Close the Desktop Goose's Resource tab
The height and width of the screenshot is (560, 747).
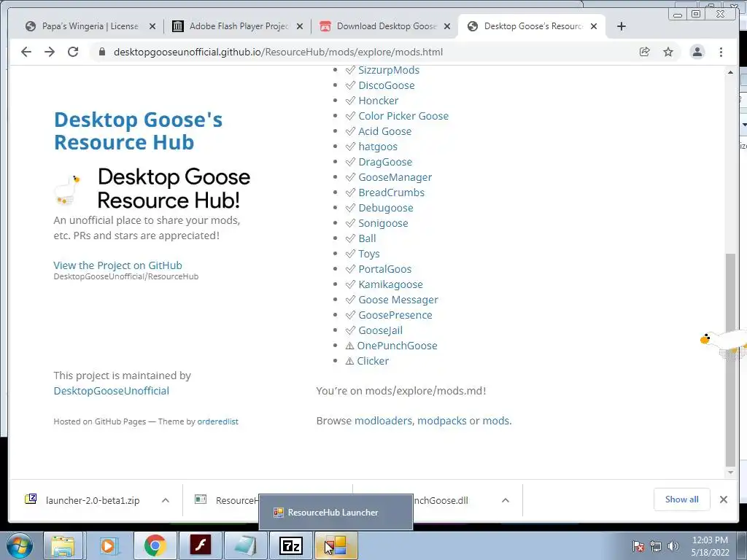(x=594, y=26)
